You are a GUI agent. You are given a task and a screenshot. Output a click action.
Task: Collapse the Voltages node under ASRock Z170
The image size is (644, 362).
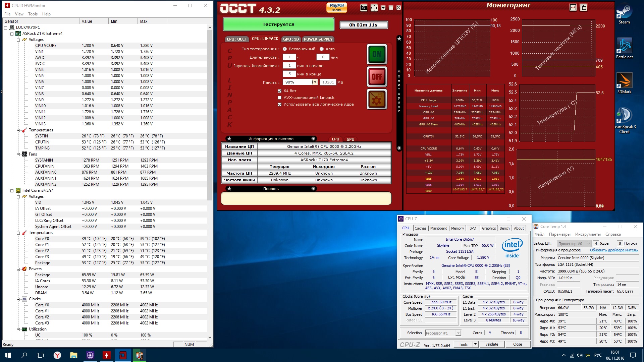(x=18, y=40)
